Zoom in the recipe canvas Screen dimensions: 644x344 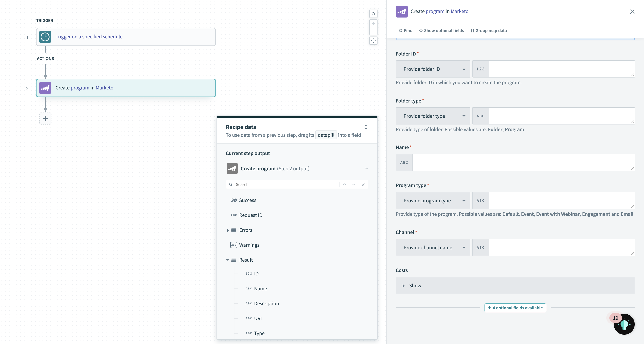(x=373, y=24)
